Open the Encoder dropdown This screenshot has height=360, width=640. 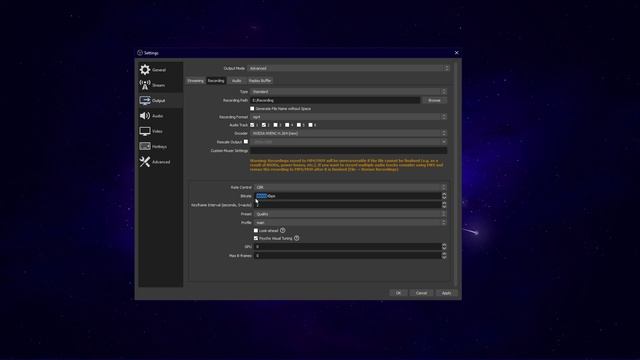(x=349, y=133)
